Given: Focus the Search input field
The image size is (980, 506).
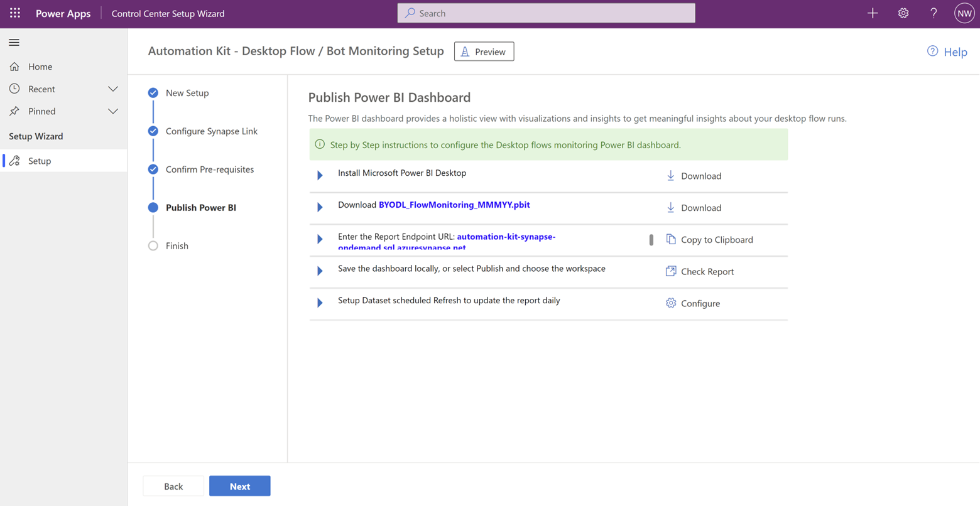Looking at the screenshot, I should (546, 13).
